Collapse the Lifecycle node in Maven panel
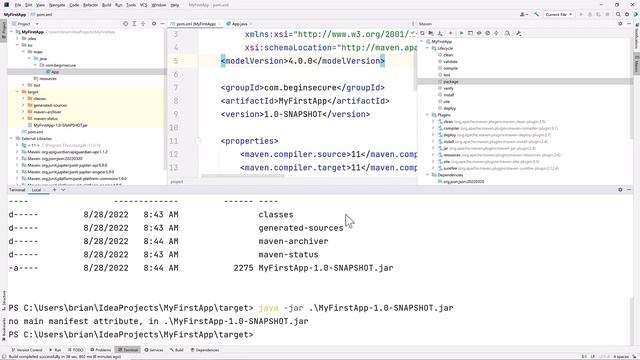This screenshot has height=360, width=640. (427, 48)
